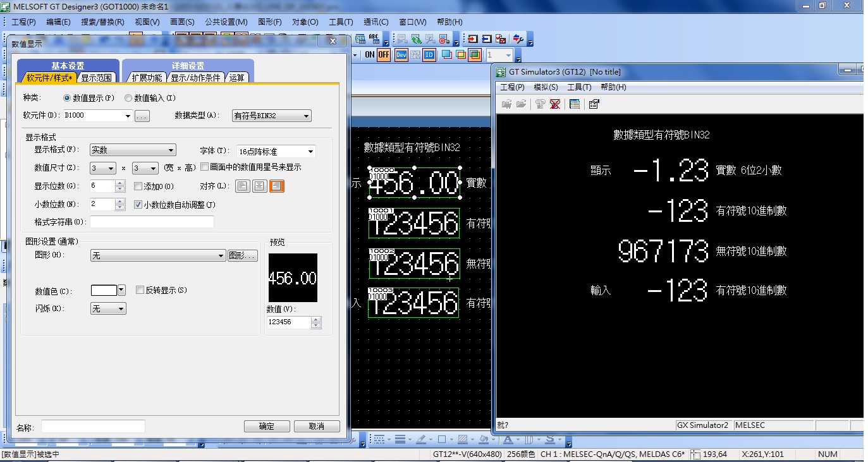868x462 pixels.
Task: Enable the 反转显示 checkbox
Action: [140, 290]
